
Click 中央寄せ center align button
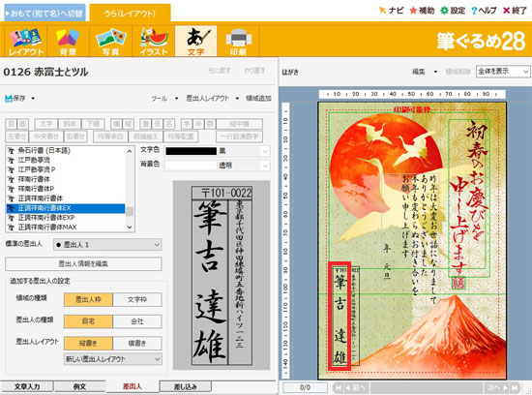pos(46,137)
